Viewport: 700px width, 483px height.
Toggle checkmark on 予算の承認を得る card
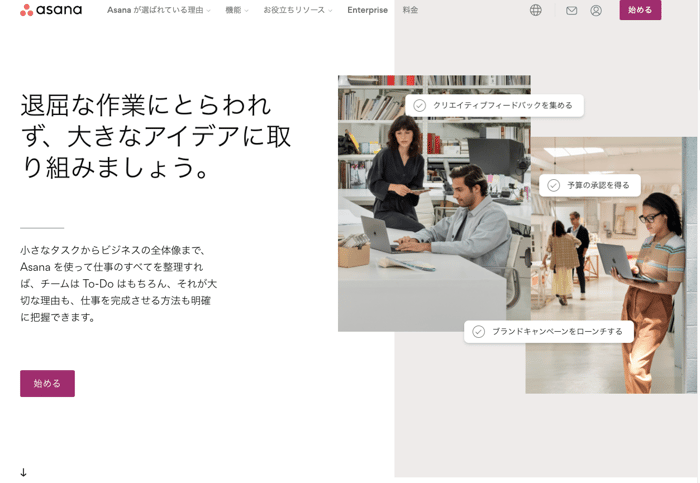click(554, 185)
